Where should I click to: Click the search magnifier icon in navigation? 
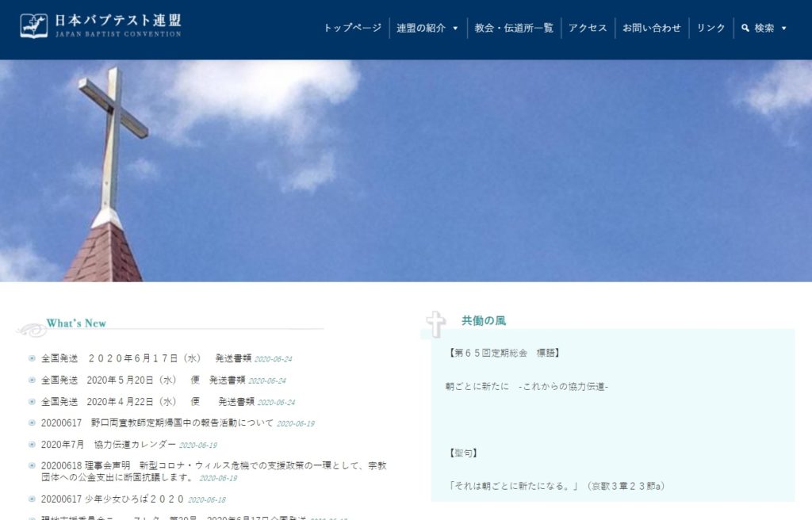[x=745, y=28]
